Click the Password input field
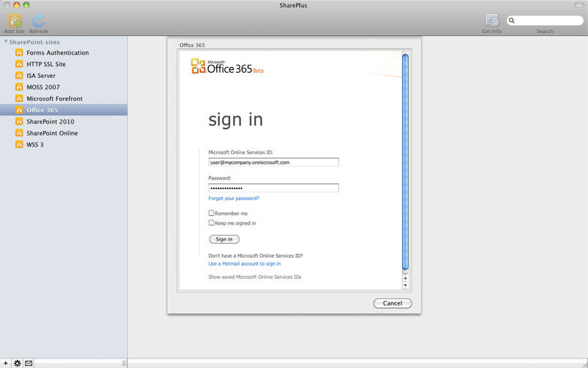The image size is (588, 368). tap(273, 188)
